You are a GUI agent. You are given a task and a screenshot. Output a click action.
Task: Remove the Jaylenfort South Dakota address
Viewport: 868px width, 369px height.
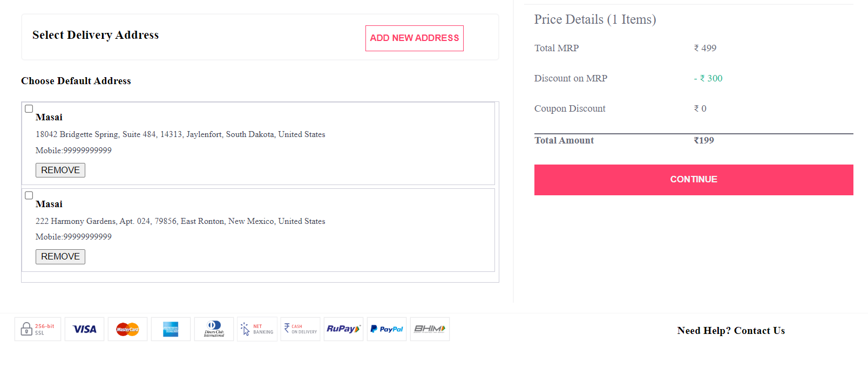pyautogui.click(x=60, y=170)
